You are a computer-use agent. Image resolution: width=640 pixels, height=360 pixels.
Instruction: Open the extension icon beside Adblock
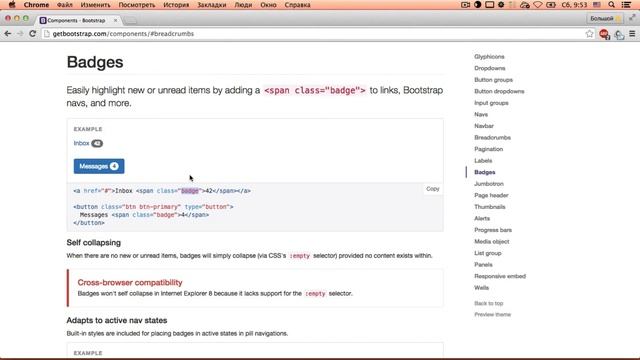[619, 35]
